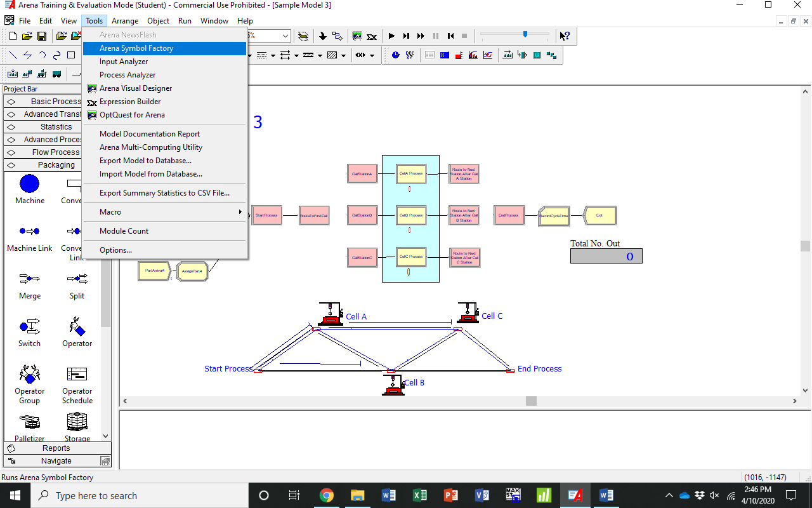Screen dimensions: 812x508
Task: Choose Arena Symbol Factory
Action: pos(165,48)
